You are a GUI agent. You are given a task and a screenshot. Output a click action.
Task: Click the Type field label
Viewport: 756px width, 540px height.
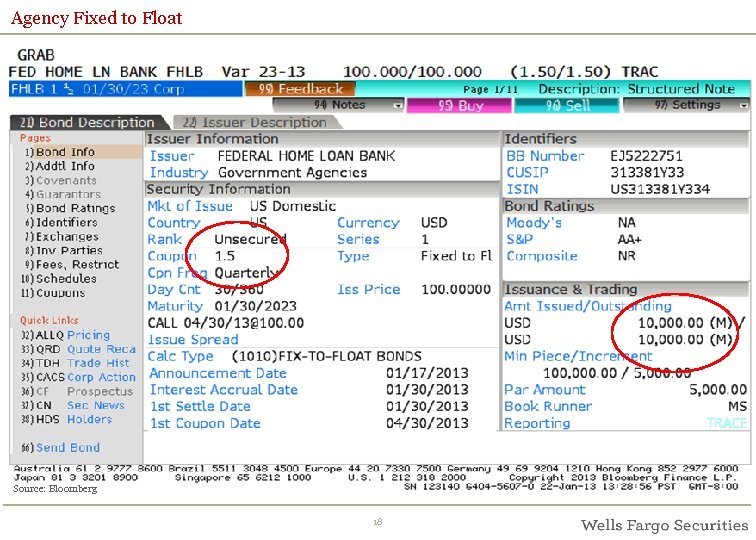pos(353,256)
